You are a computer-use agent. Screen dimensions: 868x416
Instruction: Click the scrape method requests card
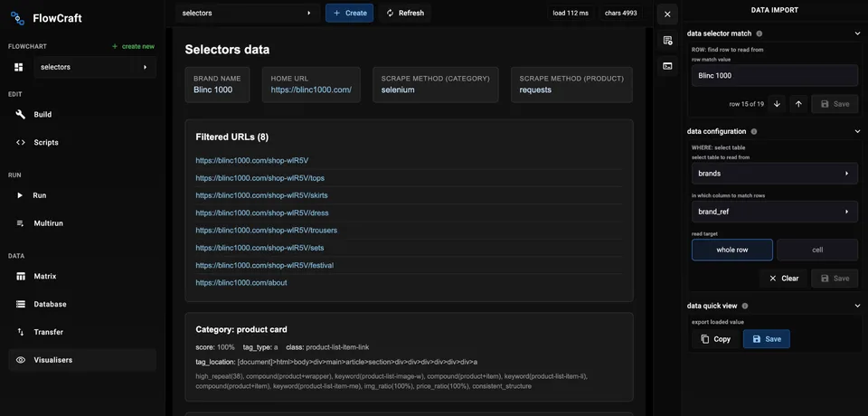click(x=571, y=85)
